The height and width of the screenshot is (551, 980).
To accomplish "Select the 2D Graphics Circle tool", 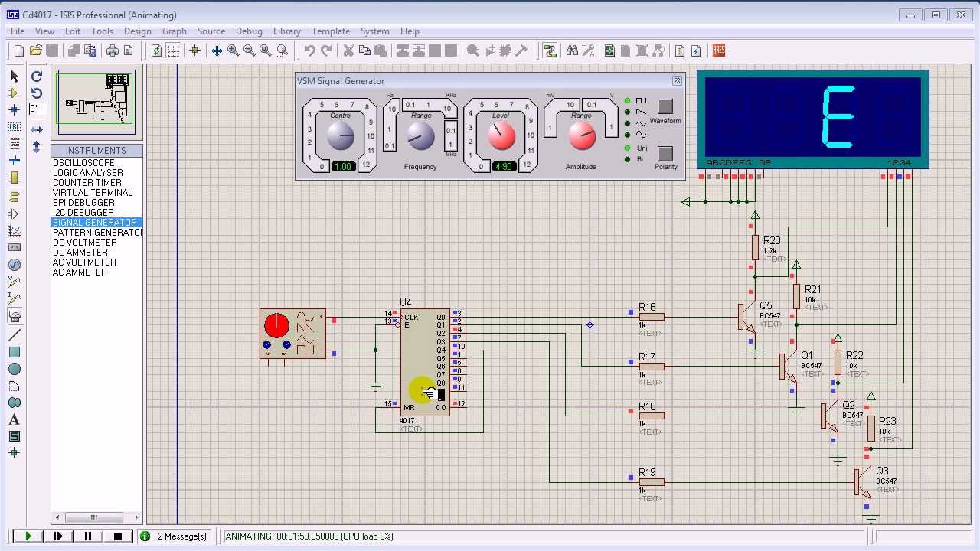I will [x=15, y=369].
